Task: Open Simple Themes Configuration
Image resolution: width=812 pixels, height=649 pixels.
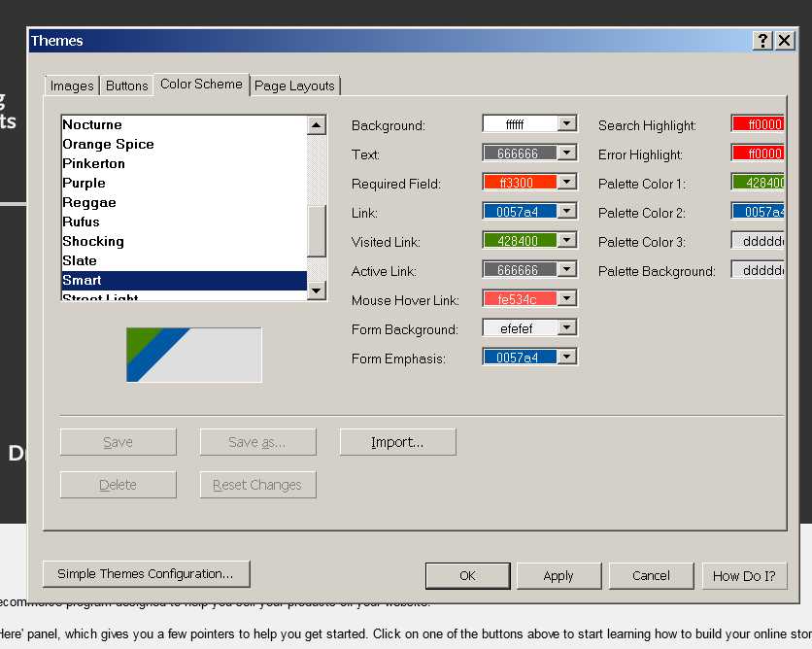Action: [x=146, y=574]
